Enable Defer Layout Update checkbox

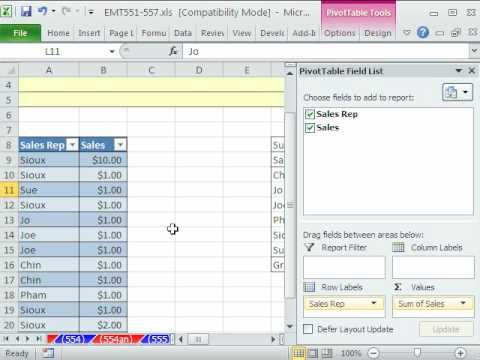[x=308, y=329]
